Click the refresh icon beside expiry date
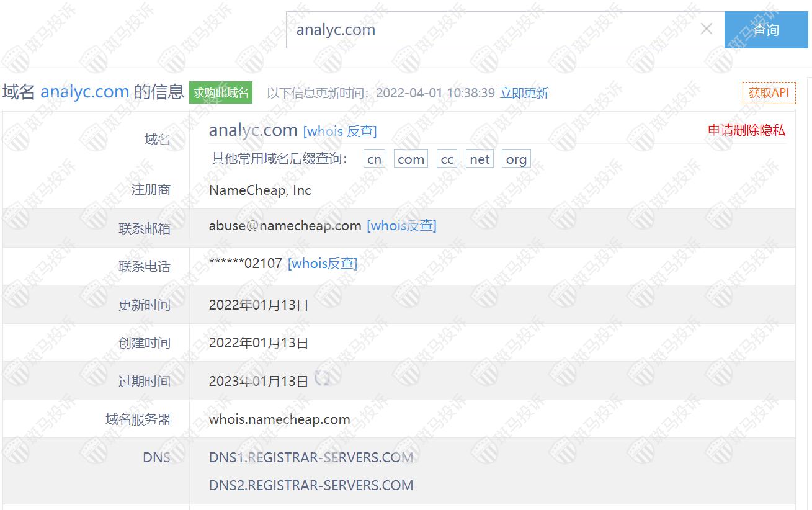The height and width of the screenshot is (510, 812). click(322, 378)
